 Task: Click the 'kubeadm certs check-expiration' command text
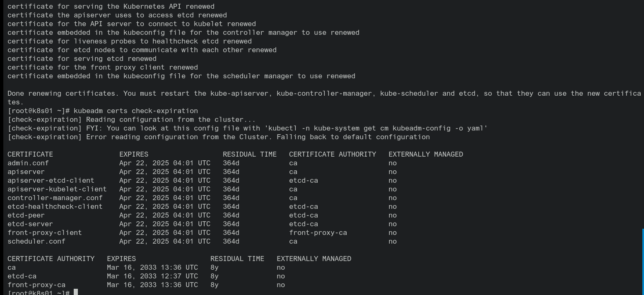(x=136, y=111)
